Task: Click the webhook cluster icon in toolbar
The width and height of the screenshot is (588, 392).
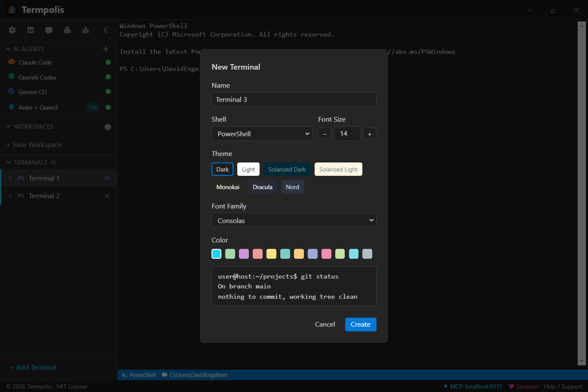Action: (67, 30)
